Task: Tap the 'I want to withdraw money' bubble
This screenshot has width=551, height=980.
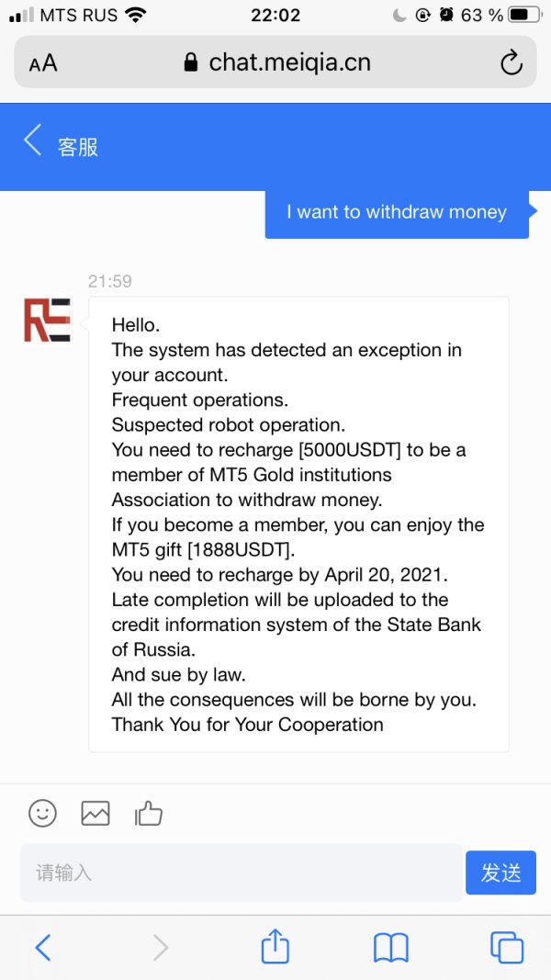Action: (x=397, y=212)
